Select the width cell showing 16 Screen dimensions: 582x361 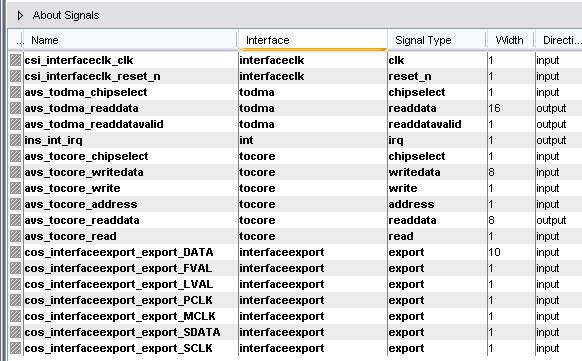coord(510,108)
